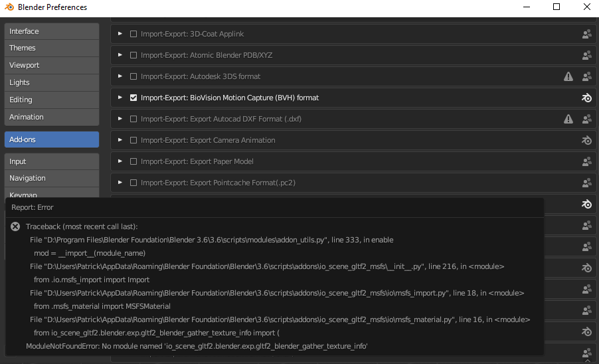599x364 pixels.
Task: Disable the BioVision Motion Capture (BVH) add-on
Action: 133,98
